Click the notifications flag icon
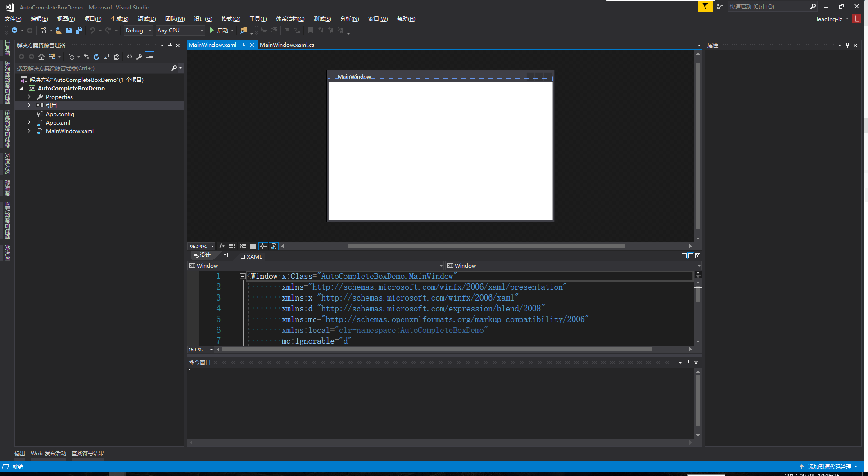The height and width of the screenshot is (476, 868). pyautogui.click(x=705, y=6)
